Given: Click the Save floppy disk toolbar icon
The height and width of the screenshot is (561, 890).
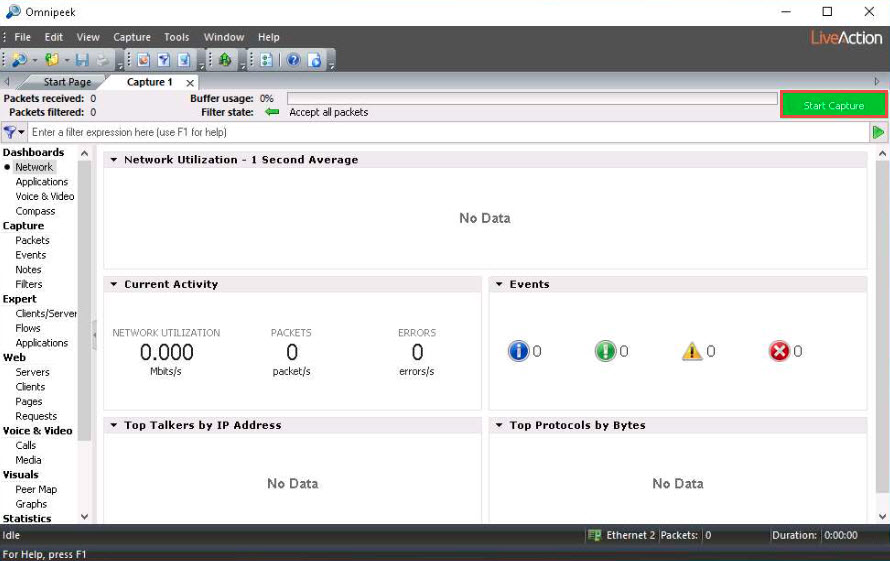Looking at the screenshot, I should 82,60.
